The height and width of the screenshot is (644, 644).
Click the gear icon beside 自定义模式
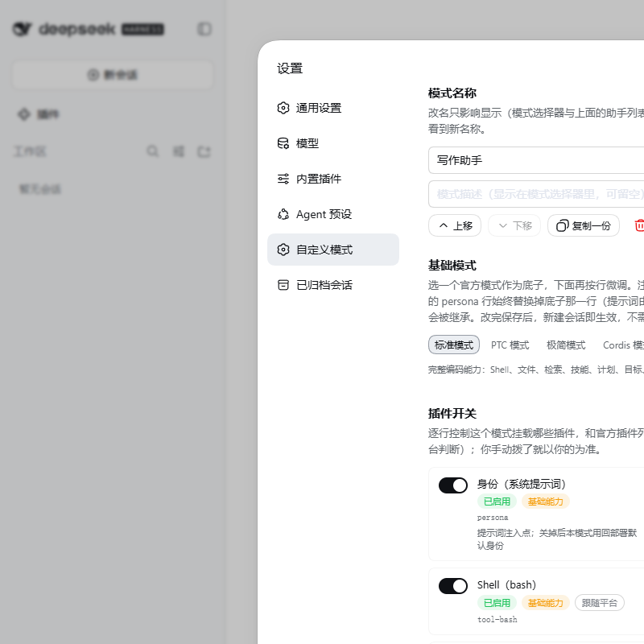(x=283, y=250)
